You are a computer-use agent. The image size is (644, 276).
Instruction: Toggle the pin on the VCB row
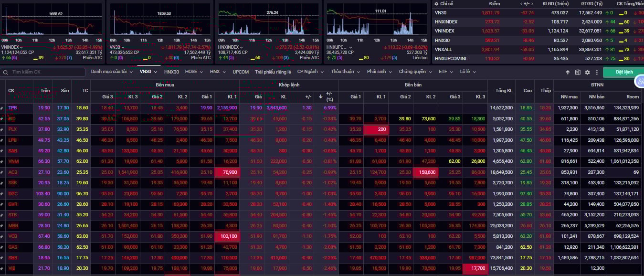tap(2, 236)
